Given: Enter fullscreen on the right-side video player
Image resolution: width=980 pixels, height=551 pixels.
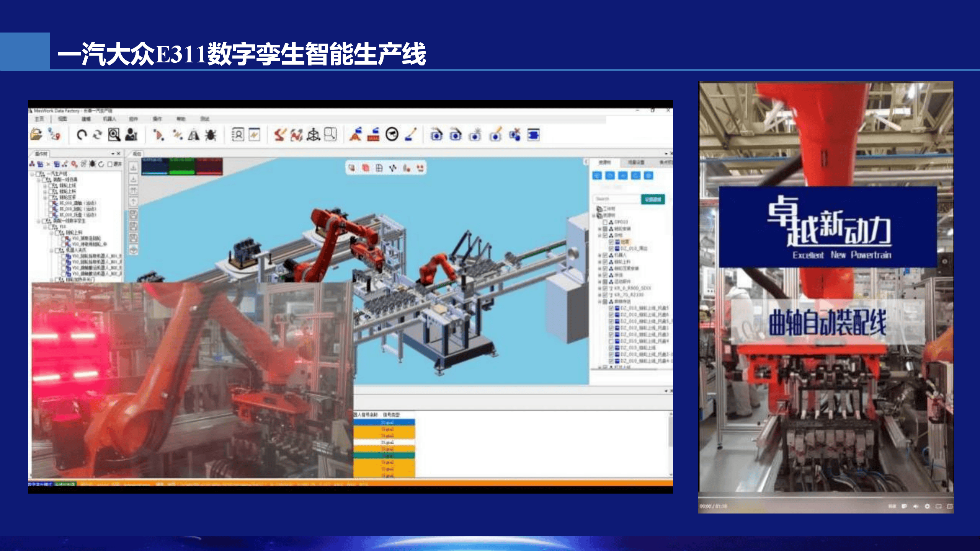Looking at the screenshot, I should (949, 506).
